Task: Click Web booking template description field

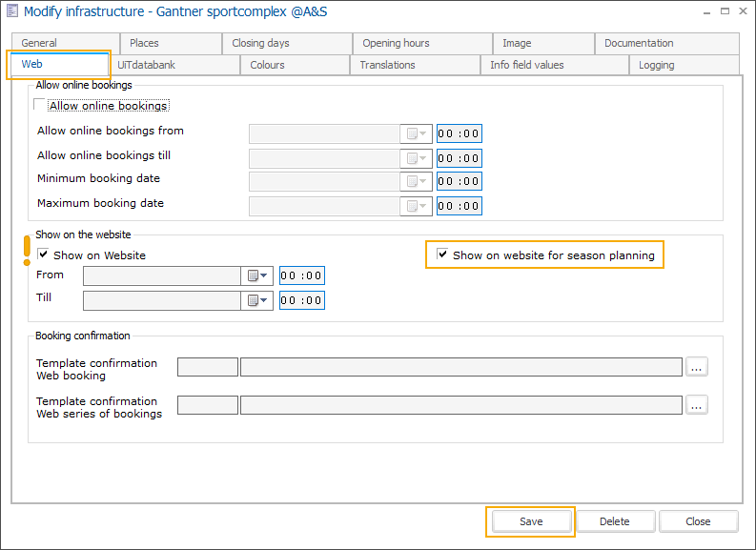Action: [461, 367]
